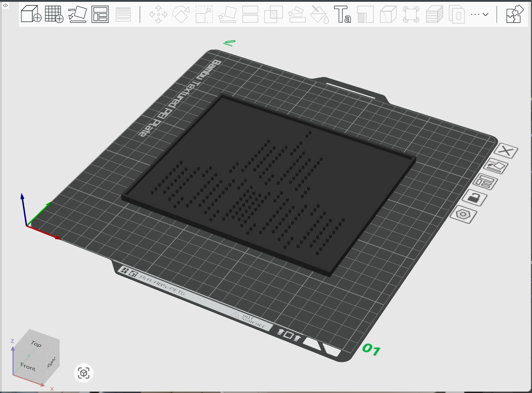Click the Assemble tool with rotating block icon
532x393 pixels.
click(x=297, y=14)
